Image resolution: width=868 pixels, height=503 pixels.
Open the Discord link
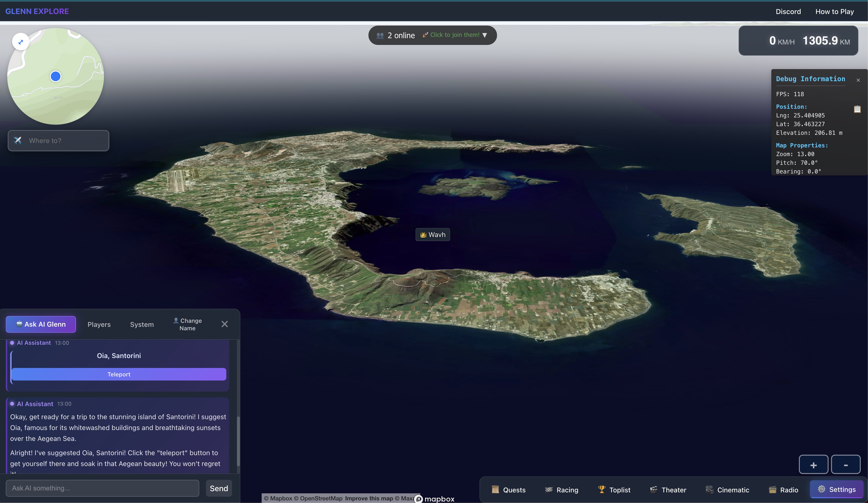788,12
